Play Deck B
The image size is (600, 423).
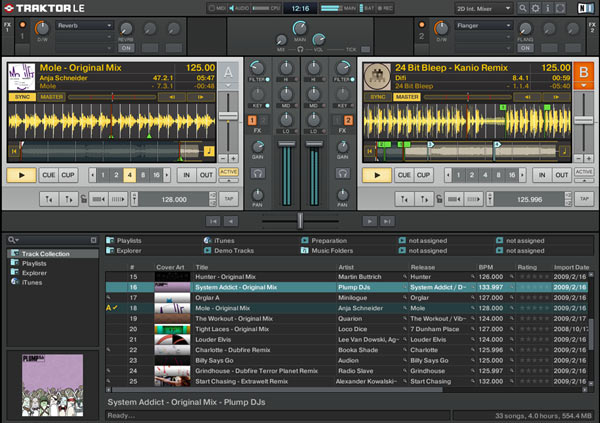click(377, 175)
